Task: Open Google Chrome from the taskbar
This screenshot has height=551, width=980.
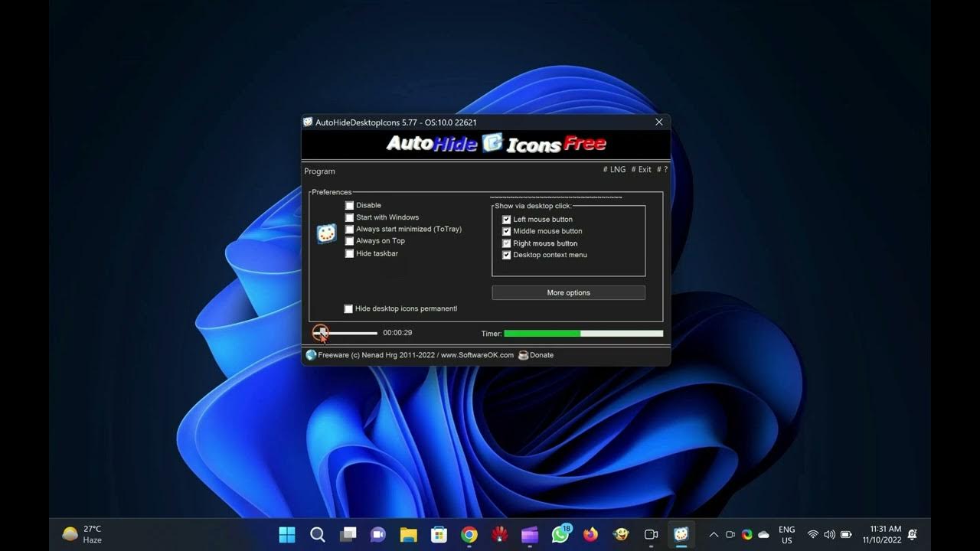Action: 469,534
